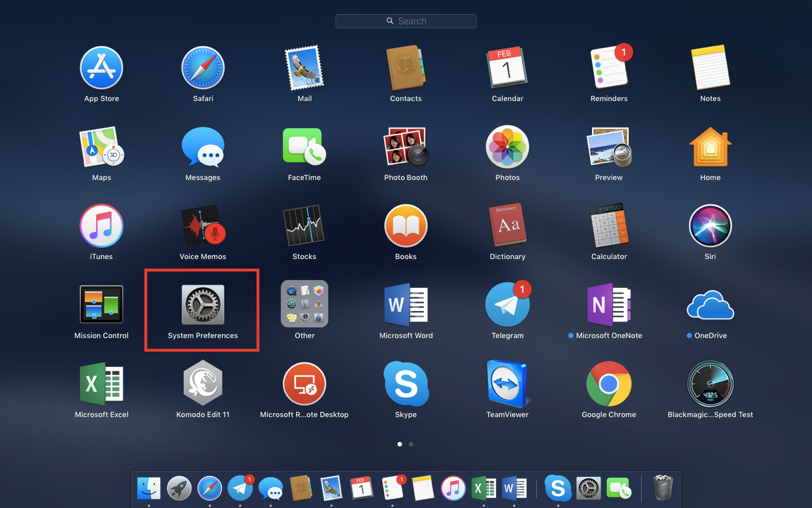Viewport: 812px width, 508px height.
Task: Launch Safari from the Launchpad grid
Action: tap(203, 68)
